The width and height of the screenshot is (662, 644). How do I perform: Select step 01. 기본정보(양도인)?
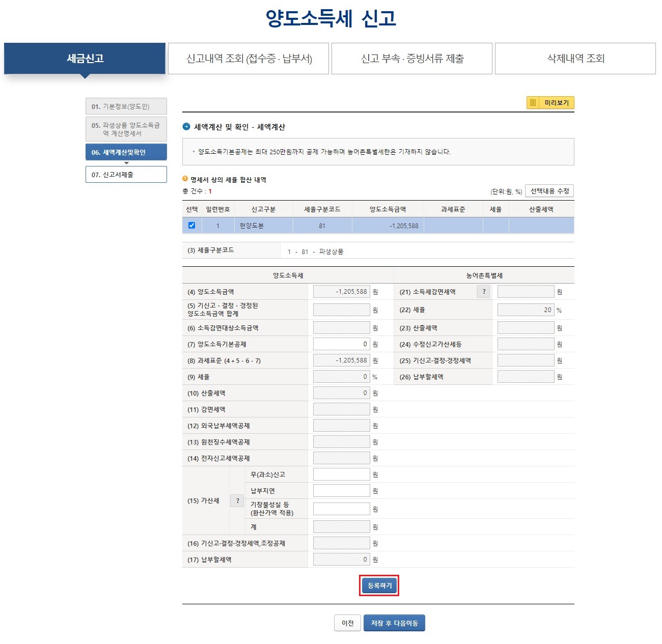[126, 106]
